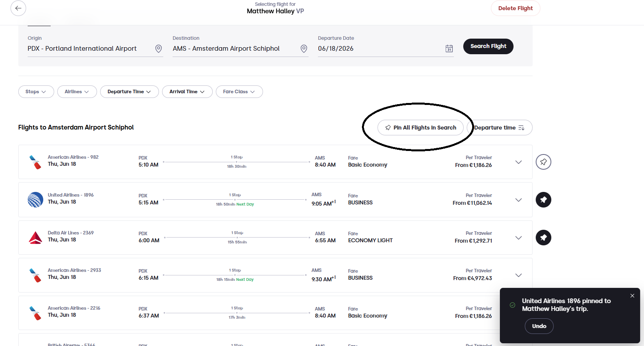Click the 5:10 AM departure time

pos(148,165)
